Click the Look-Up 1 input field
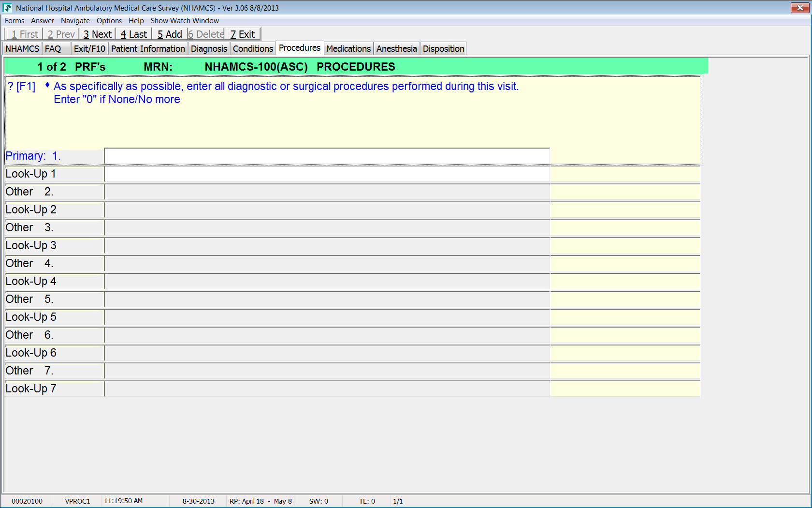Viewport: 812px width, 508px height. tap(327, 174)
